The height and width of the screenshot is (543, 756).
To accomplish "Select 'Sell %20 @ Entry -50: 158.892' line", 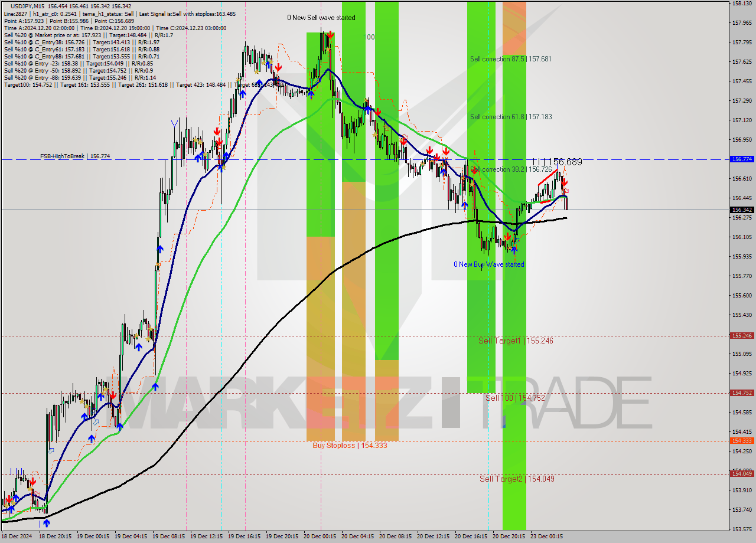I will 80,70.
